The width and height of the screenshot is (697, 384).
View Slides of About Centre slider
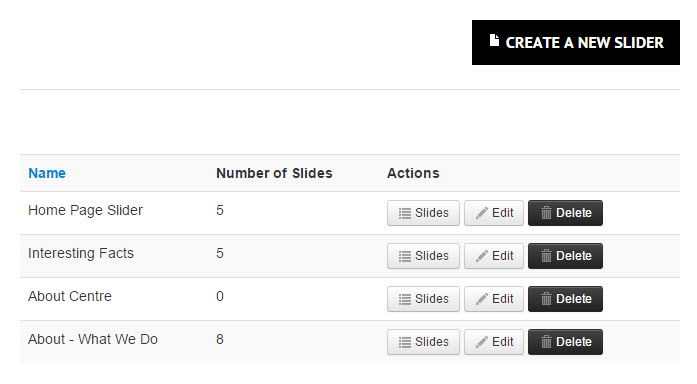point(423,299)
